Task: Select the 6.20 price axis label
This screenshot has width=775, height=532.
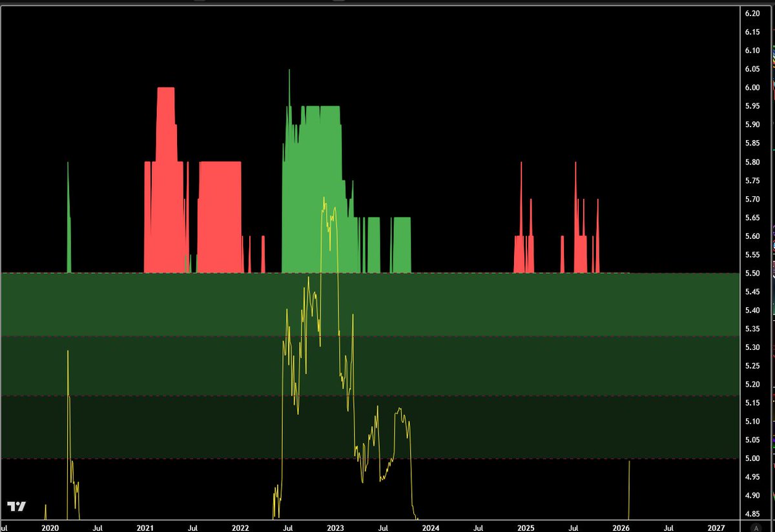Action: tap(751, 13)
